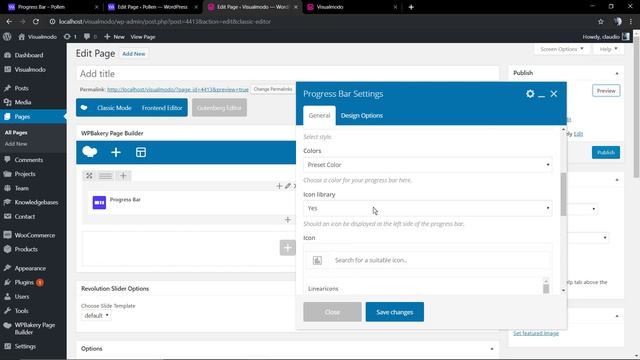Click the WPBakery cloud logo icon
Image resolution: width=640 pixels, height=360 pixels.
(89, 152)
